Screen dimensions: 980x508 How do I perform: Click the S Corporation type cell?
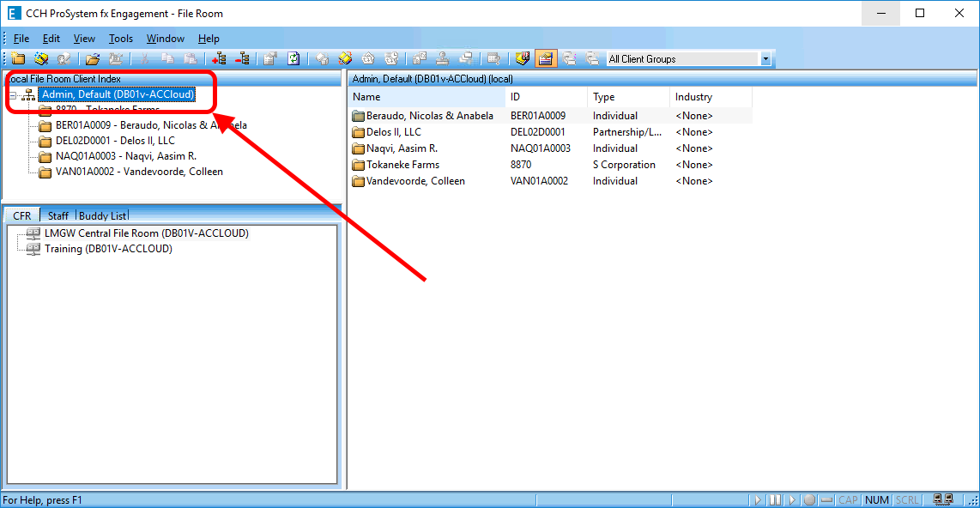(x=624, y=165)
